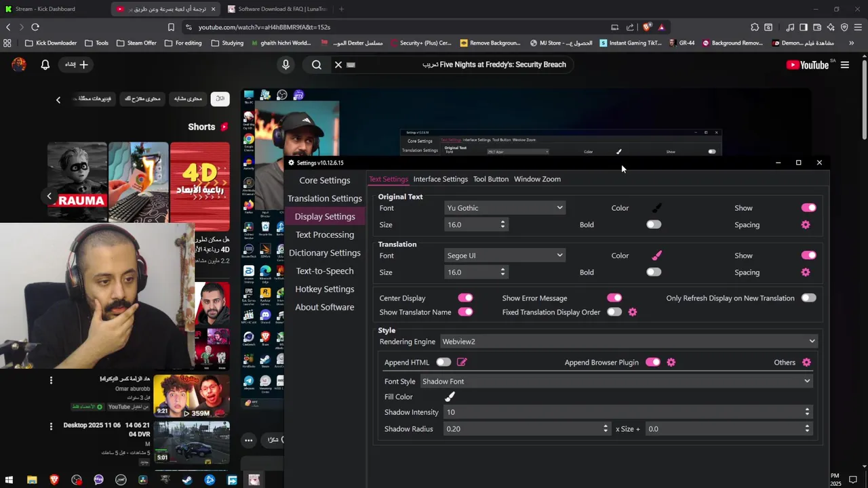Toggle Translation Bold switch
The width and height of the screenshot is (868, 488).
pyautogui.click(x=654, y=272)
